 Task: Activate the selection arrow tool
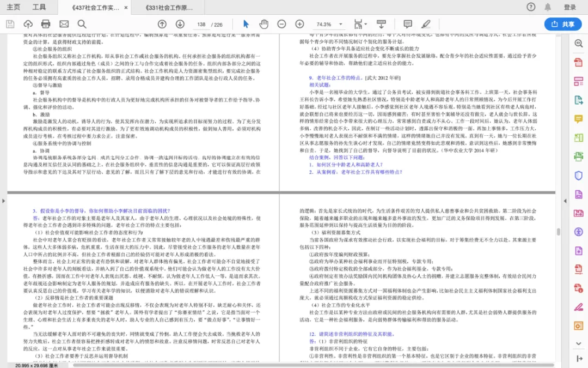pos(246,24)
